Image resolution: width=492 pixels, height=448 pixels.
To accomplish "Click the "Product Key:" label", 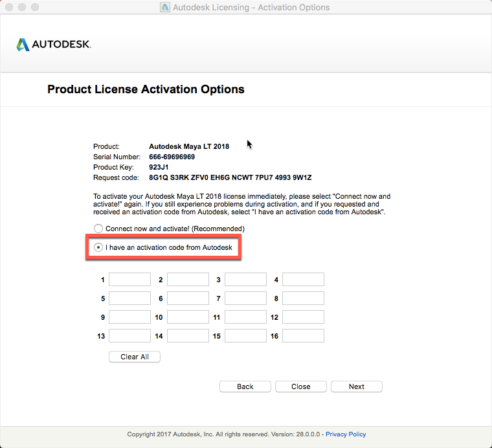I will (113, 167).
